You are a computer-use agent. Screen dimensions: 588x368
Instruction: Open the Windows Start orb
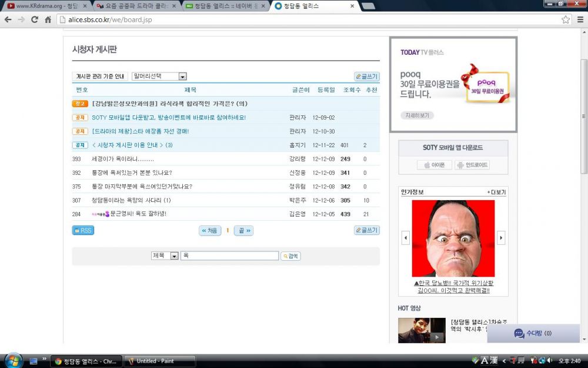pyautogui.click(x=14, y=360)
